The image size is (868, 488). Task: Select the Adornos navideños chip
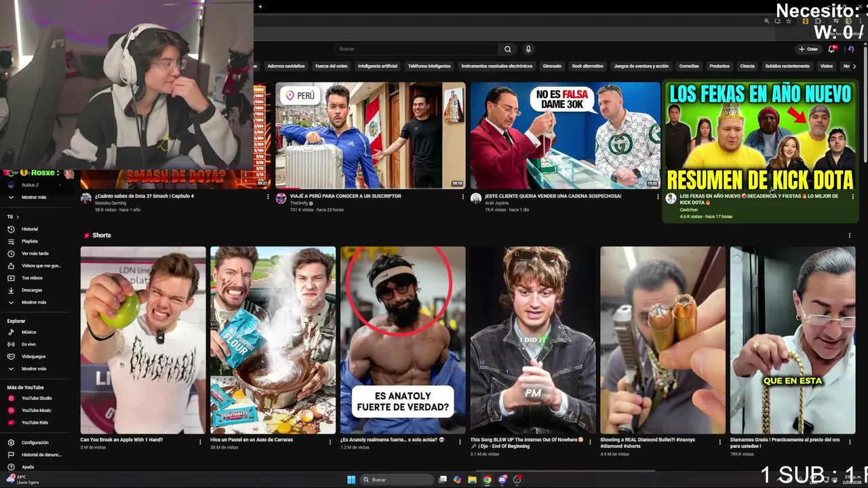pyautogui.click(x=286, y=66)
